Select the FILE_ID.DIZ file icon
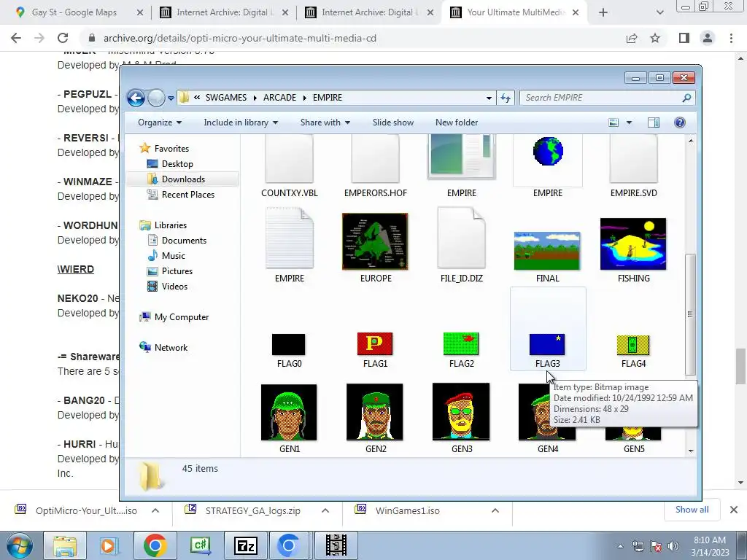 click(x=461, y=238)
